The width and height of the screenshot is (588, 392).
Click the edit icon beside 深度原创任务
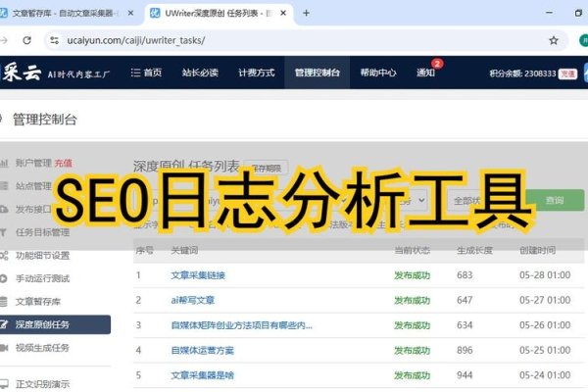[x=4, y=324]
